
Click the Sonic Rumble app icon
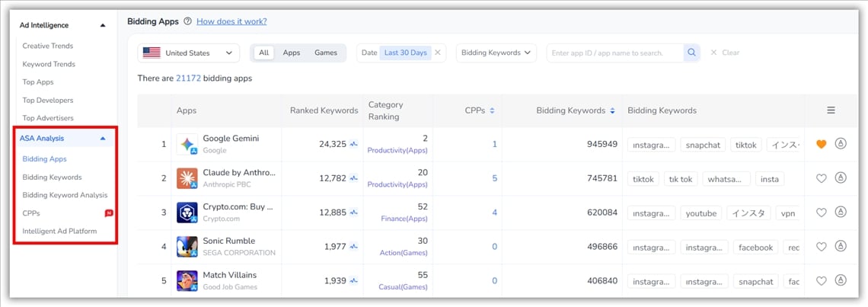187,247
